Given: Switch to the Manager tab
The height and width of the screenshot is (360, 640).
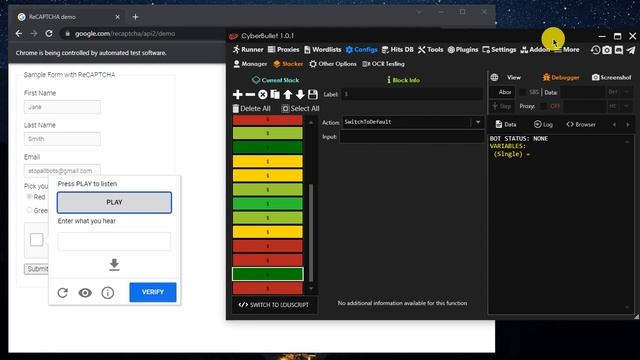Looking at the screenshot, I should click(x=250, y=64).
